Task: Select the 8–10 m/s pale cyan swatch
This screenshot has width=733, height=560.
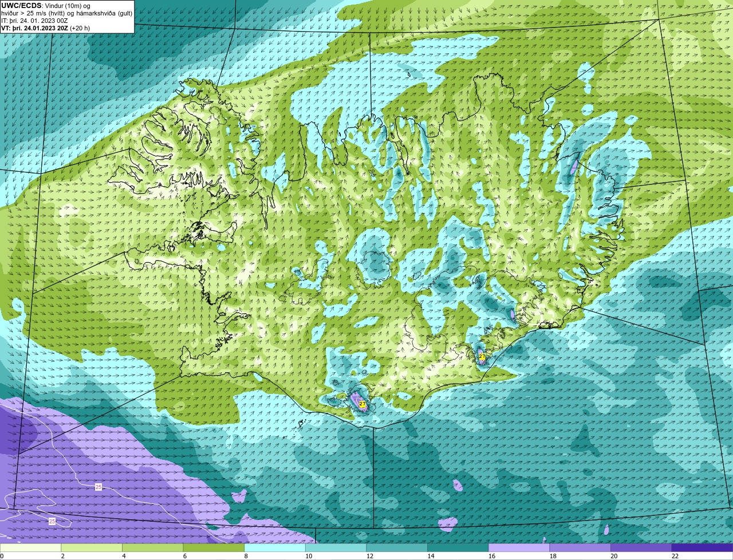Action: tap(275, 547)
